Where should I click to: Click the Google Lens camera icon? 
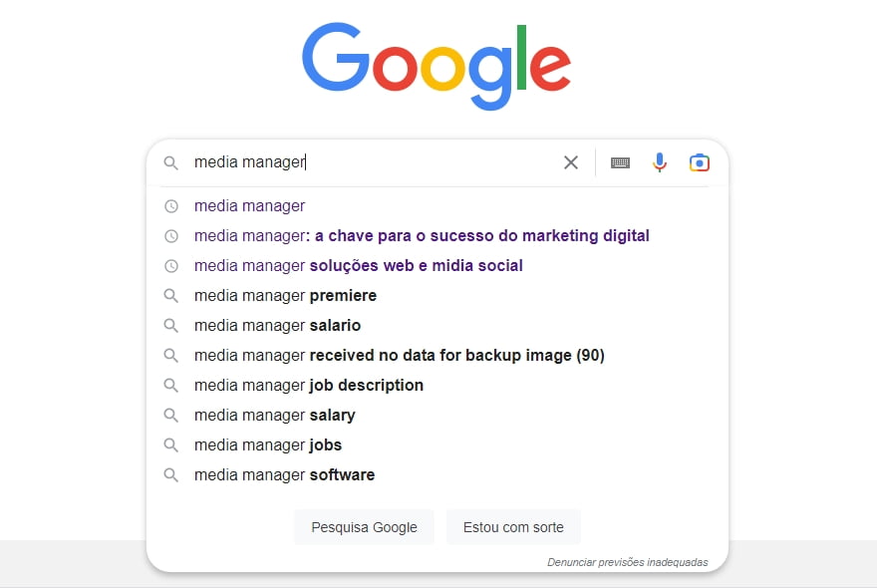pyautogui.click(x=700, y=161)
